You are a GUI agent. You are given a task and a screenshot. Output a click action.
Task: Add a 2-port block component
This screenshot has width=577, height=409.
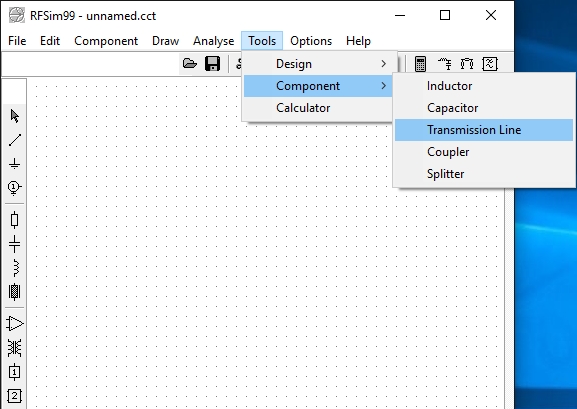(x=15, y=396)
